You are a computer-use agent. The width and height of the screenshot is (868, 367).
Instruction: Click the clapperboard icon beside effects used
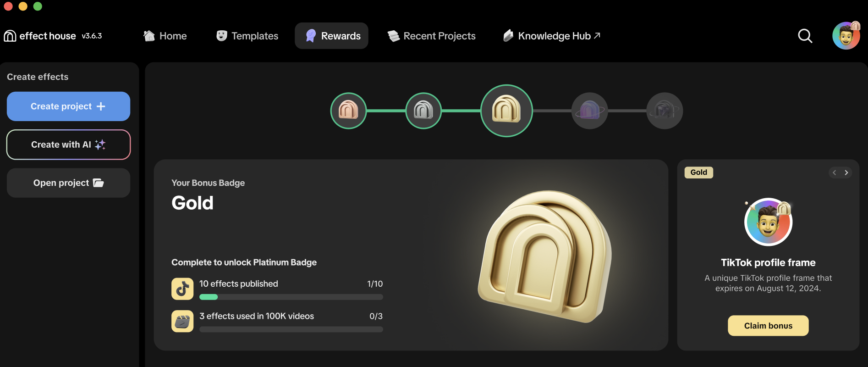click(182, 321)
